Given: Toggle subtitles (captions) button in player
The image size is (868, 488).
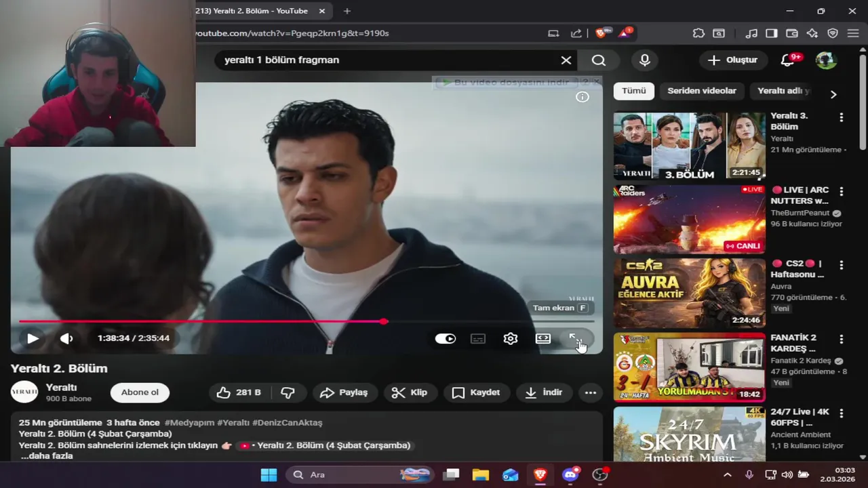Looking at the screenshot, I should 478,338.
